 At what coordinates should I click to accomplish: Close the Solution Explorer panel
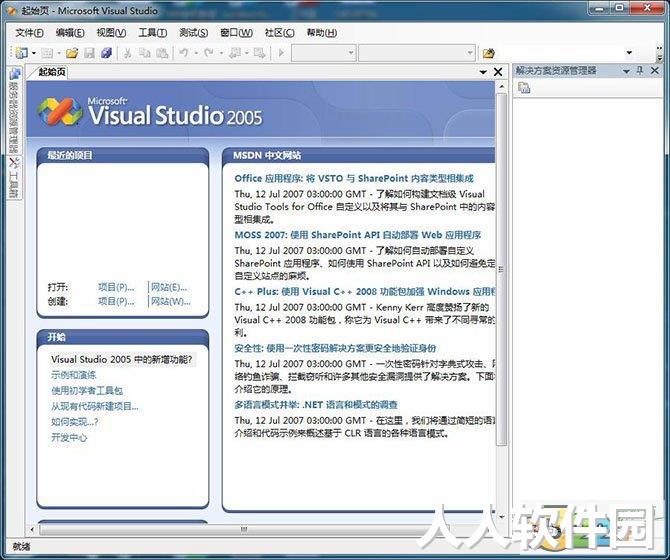point(655,70)
